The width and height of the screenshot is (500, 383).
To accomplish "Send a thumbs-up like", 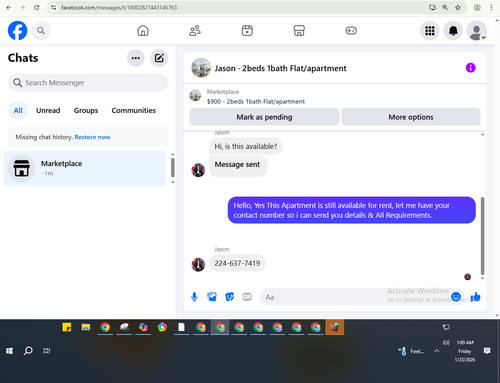I will (475, 296).
